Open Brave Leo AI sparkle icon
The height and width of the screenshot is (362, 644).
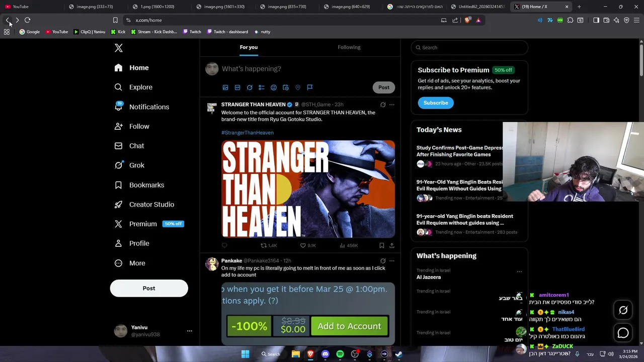click(x=616, y=20)
